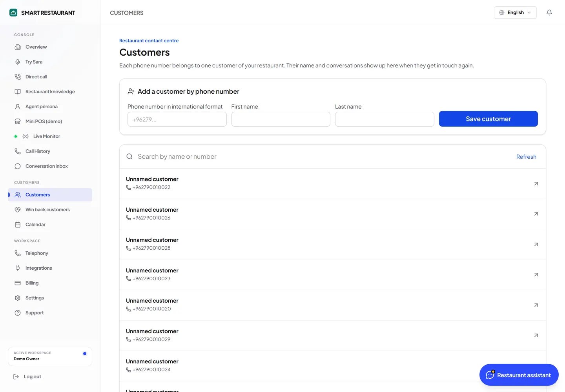Go to Direct call page
This screenshot has width=565, height=392.
tap(50, 77)
